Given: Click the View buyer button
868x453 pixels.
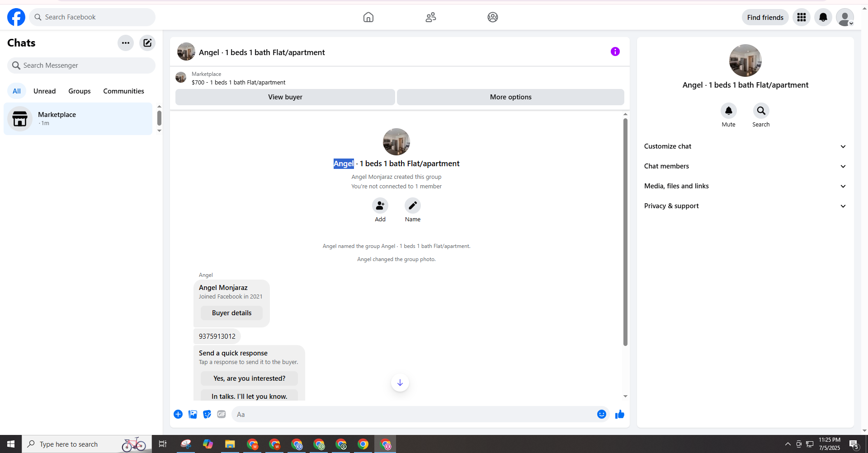Looking at the screenshot, I should click(x=285, y=97).
